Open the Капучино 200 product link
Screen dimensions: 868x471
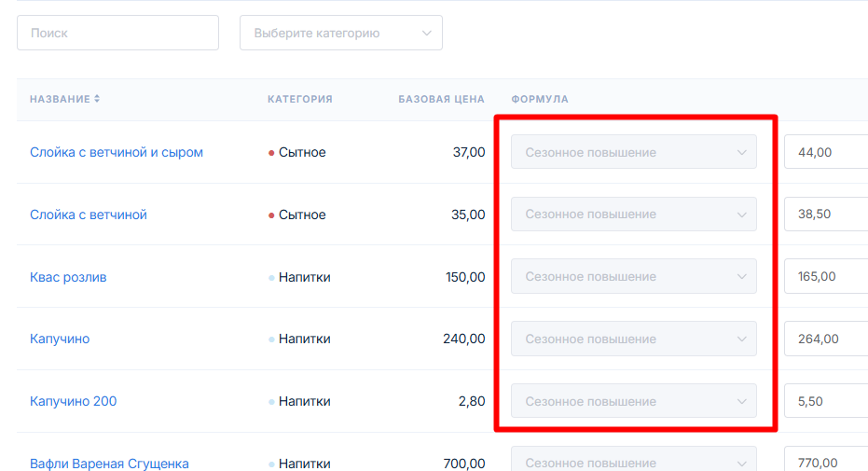73,402
